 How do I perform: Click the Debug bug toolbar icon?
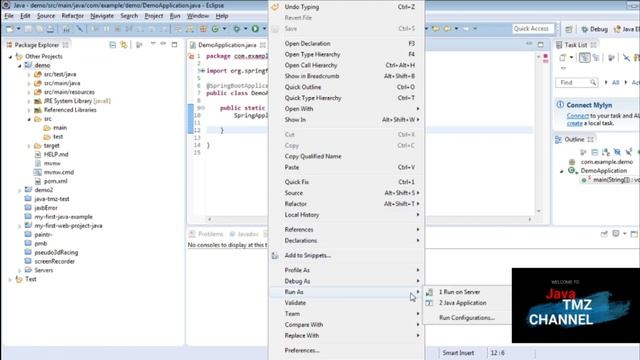click(x=236, y=29)
